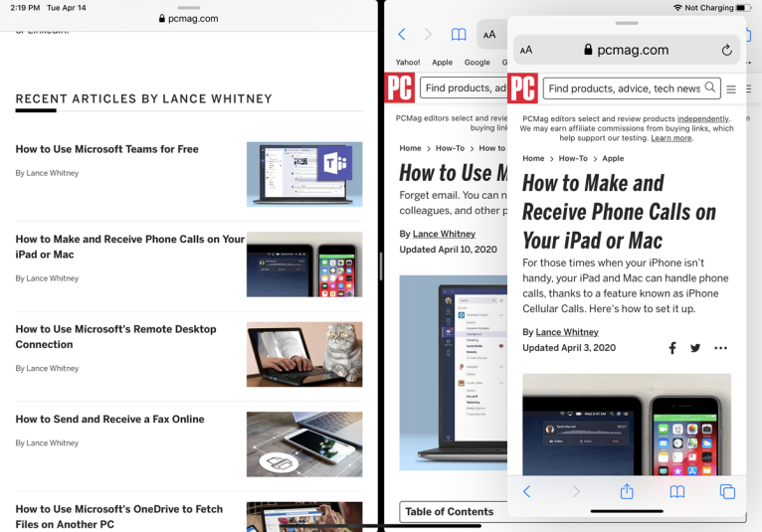Screen dimensions: 762x532
Task: Click Lance Whitney author link in slide-over
Action: tap(567, 332)
